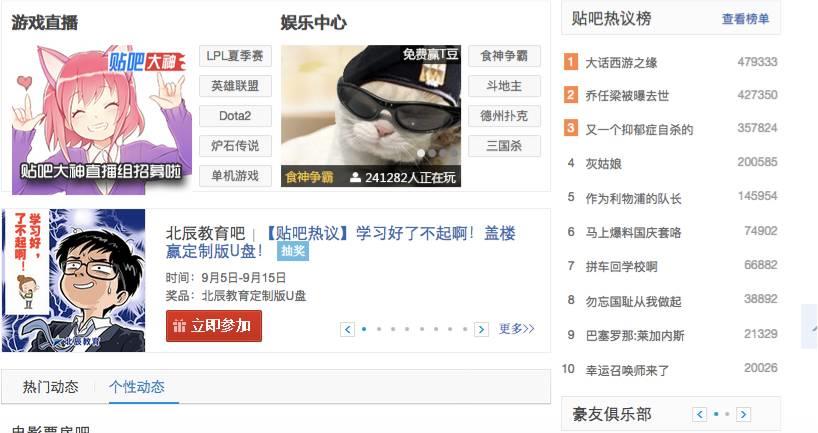The image size is (818, 433).
Task: Click the 抽奖 tag badge
Action: pos(293,251)
